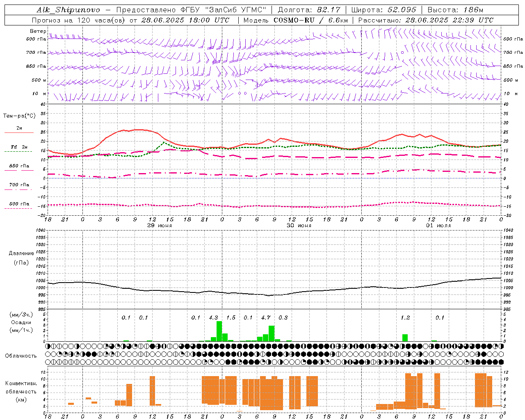The image size is (525, 420).
Task: Click the 4.7 precipitation total value
Action: pyautogui.click(x=266, y=318)
